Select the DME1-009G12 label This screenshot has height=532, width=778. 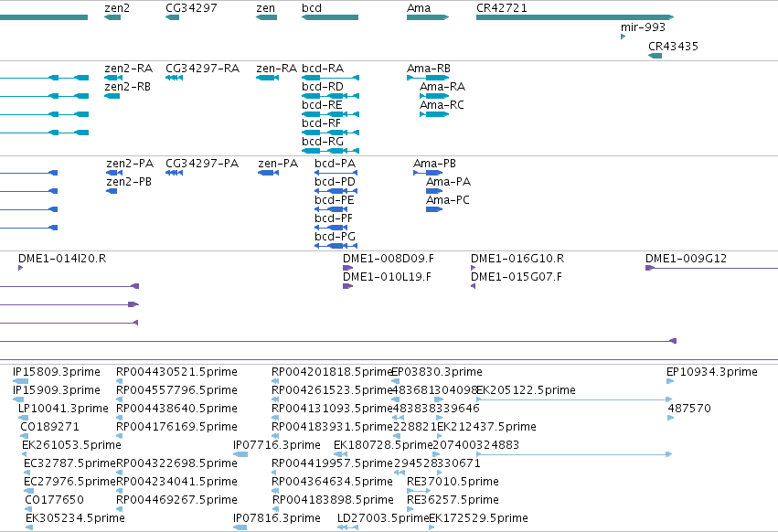[687, 259]
